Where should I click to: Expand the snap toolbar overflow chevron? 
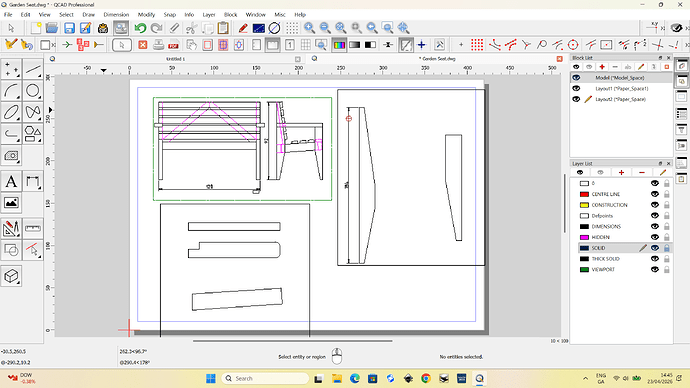(687, 44)
